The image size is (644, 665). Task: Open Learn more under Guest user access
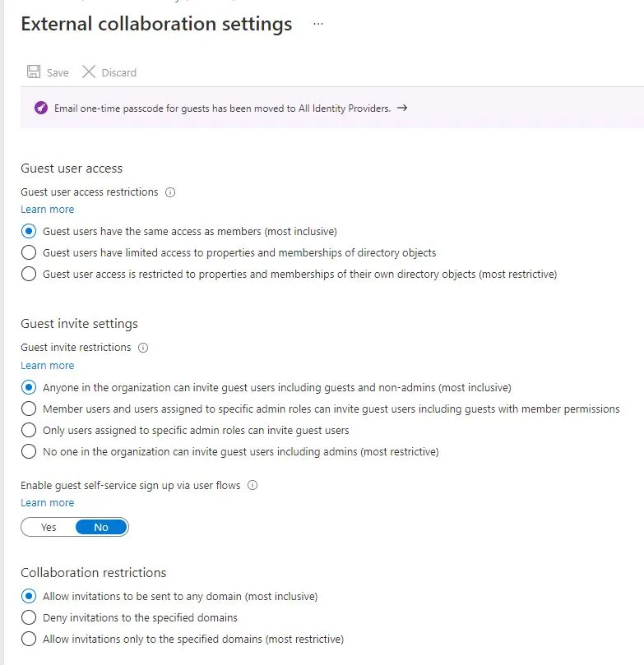[47, 210]
